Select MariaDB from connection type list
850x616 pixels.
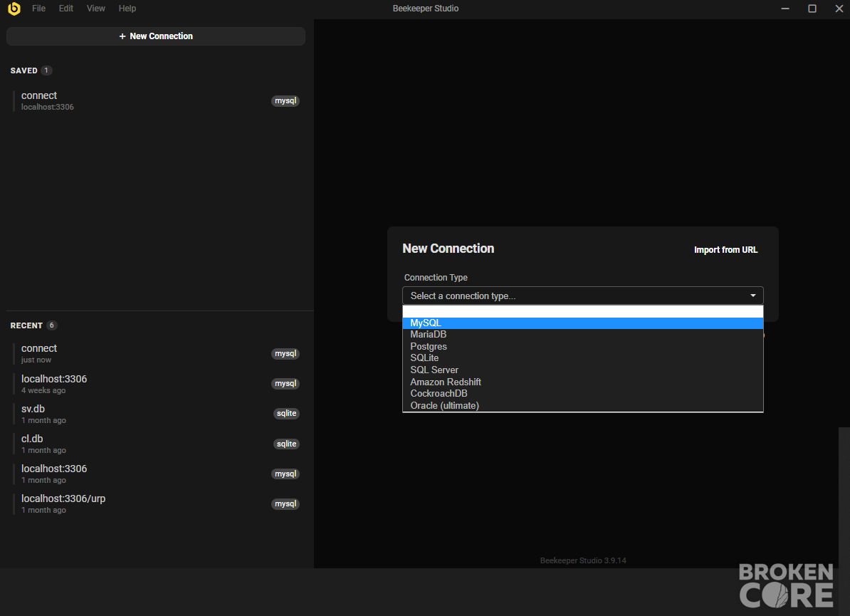583,335
